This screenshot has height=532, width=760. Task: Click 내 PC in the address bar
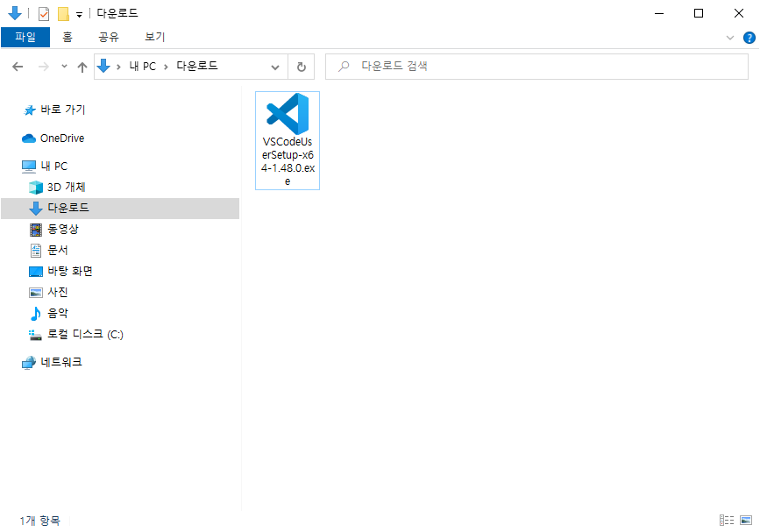(143, 67)
